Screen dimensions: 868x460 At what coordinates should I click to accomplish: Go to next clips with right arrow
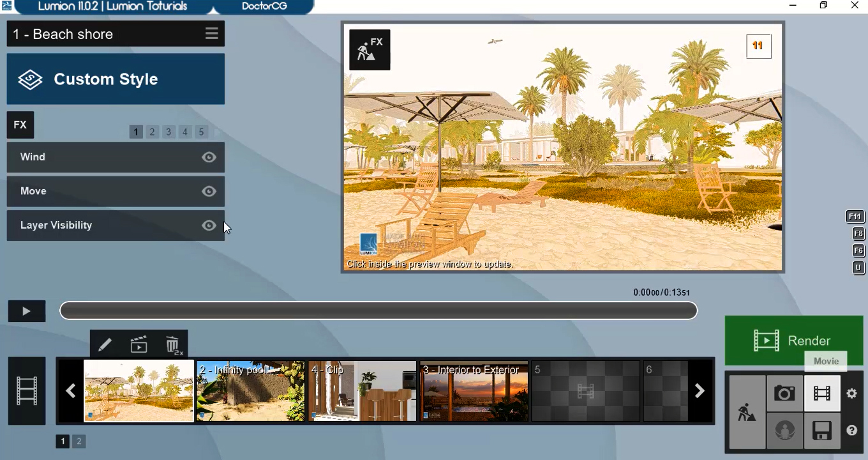(700, 391)
